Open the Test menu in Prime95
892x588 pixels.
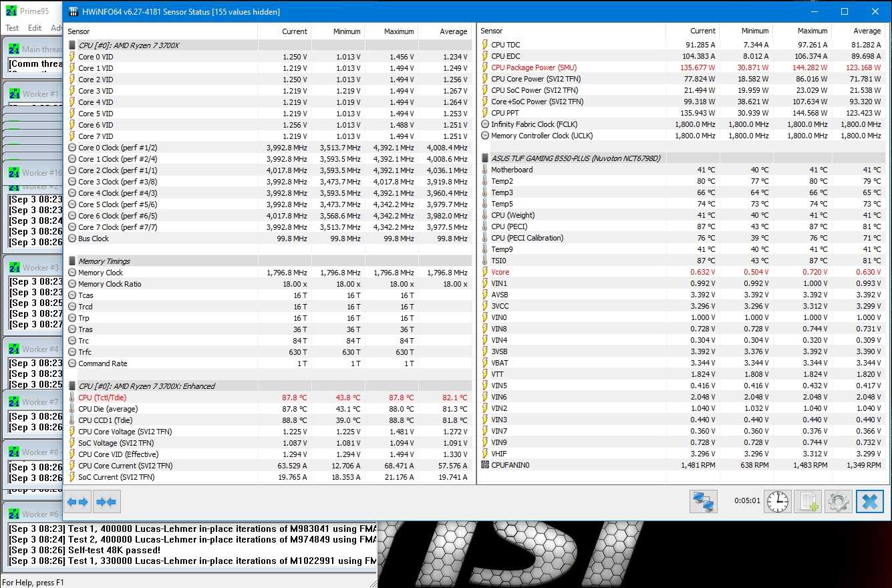tap(12, 28)
